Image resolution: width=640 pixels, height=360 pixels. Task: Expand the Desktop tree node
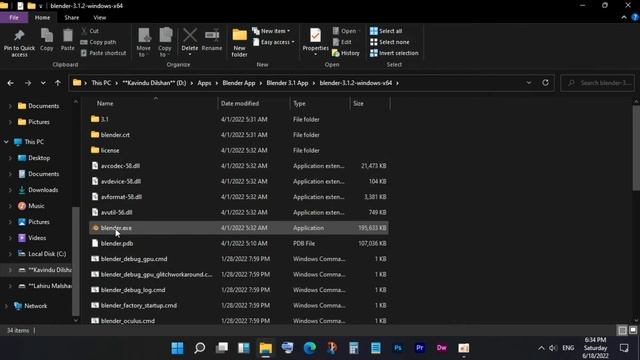click(x=10, y=158)
